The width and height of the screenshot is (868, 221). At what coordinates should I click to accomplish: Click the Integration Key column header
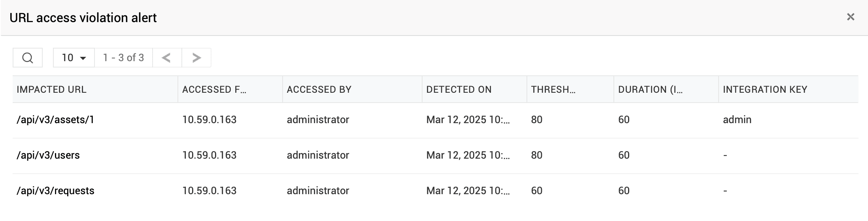(x=765, y=90)
